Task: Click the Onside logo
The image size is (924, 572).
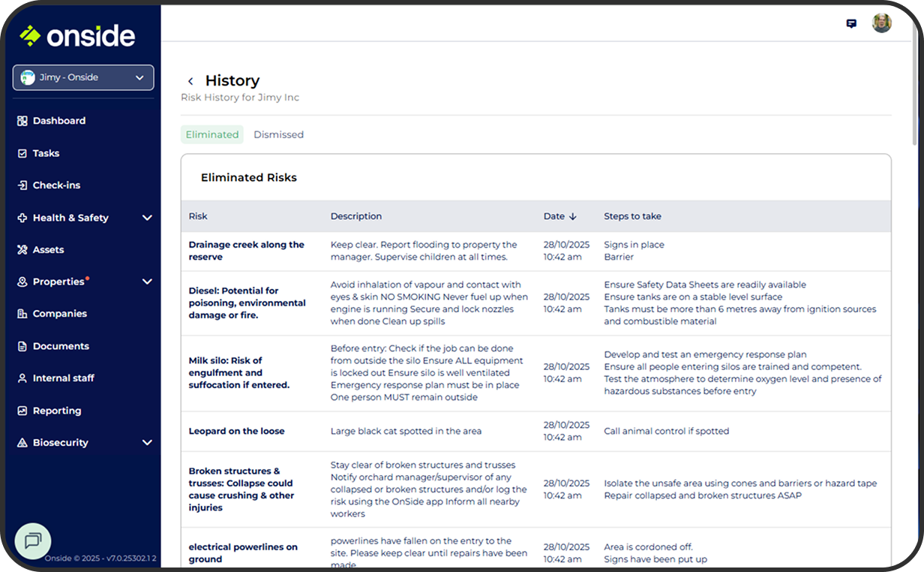Action: click(x=77, y=35)
